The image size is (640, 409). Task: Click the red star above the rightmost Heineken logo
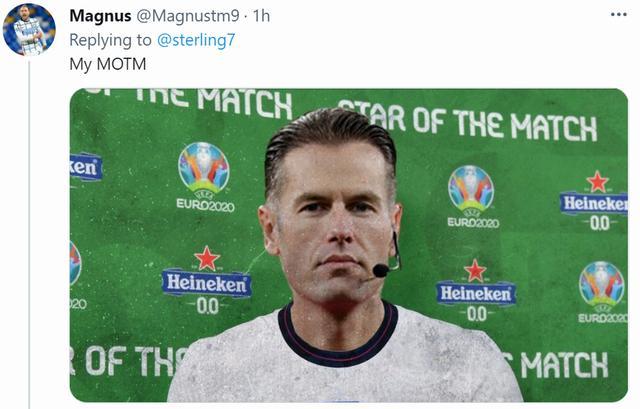pyautogui.click(x=598, y=182)
